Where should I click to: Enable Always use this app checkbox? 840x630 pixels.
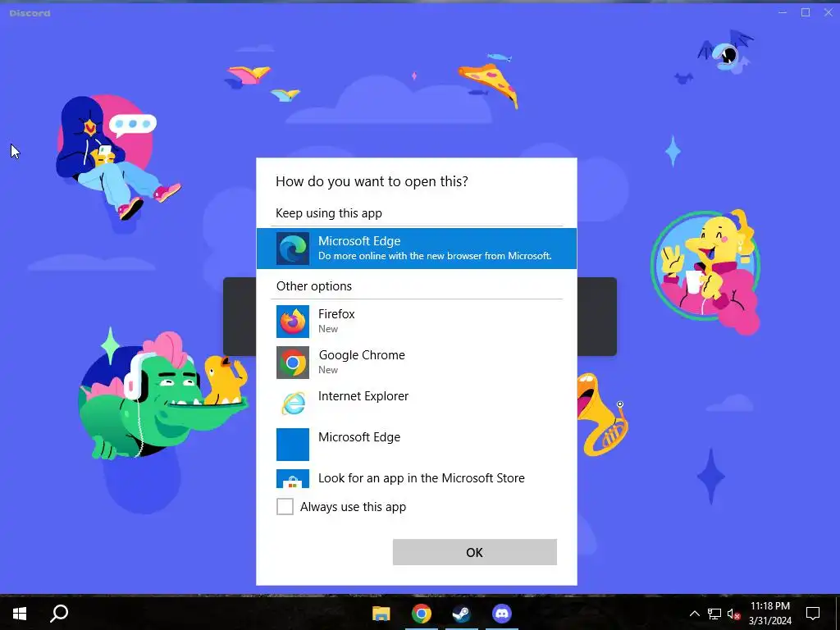(285, 506)
